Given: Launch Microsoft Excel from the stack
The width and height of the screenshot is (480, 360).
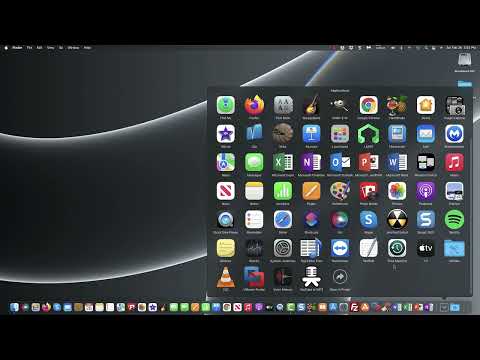Looking at the screenshot, I should [x=283, y=162].
